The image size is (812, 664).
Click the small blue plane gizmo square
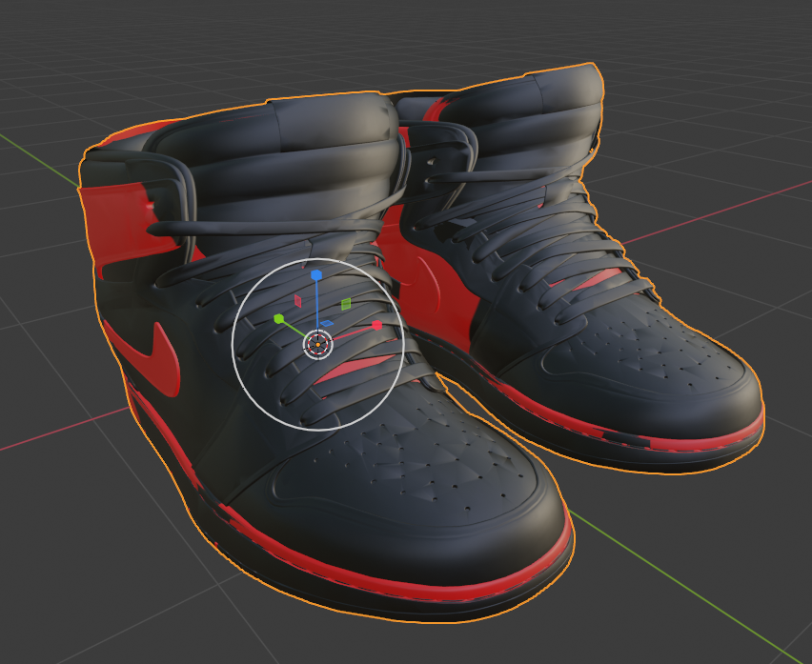pyautogui.click(x=327, y=324)
